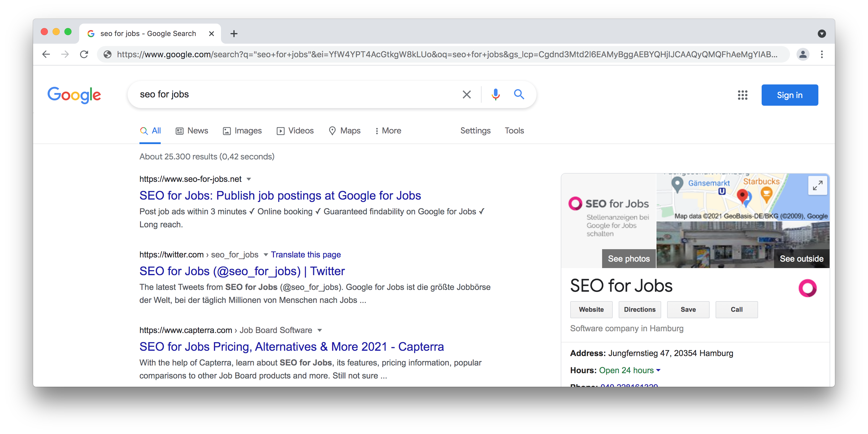Image resolution: width=868 pixels, height=434 pixels.
Task: Open the Google apps grid
Action: 742,95
